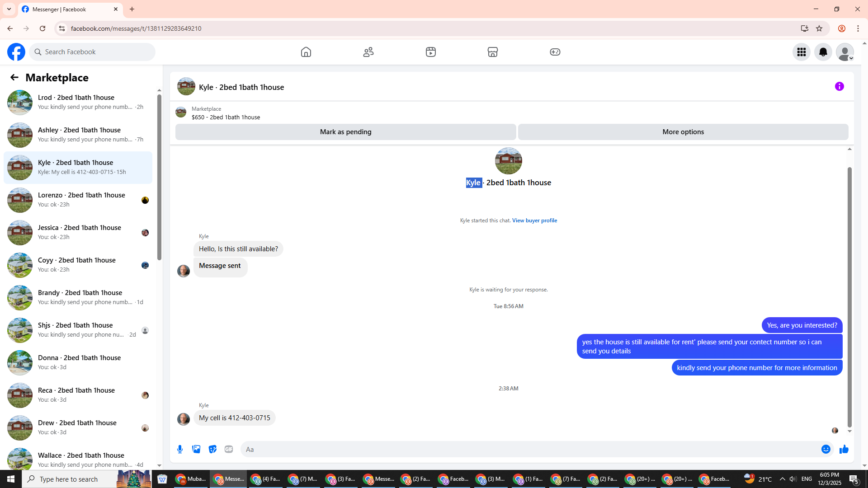Open the Windows Start menu
The width and height of the screenshot is (868, 488).
(x=11, y=479)
